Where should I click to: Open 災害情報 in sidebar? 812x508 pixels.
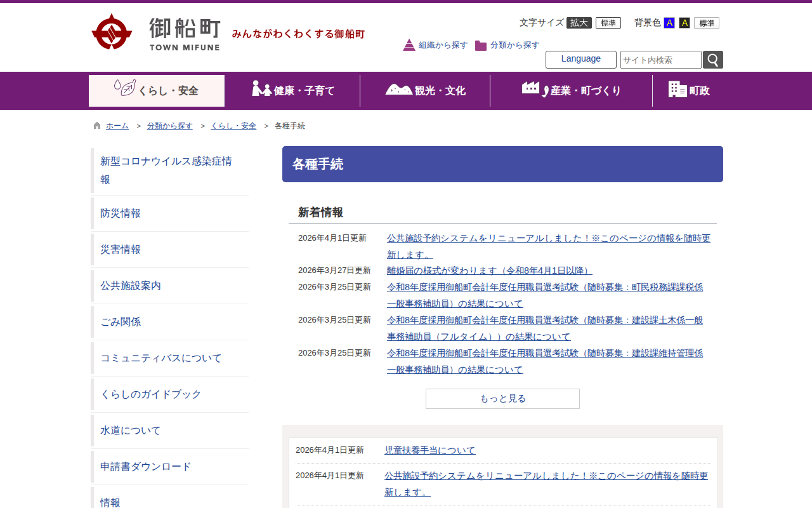click(170, 250)
